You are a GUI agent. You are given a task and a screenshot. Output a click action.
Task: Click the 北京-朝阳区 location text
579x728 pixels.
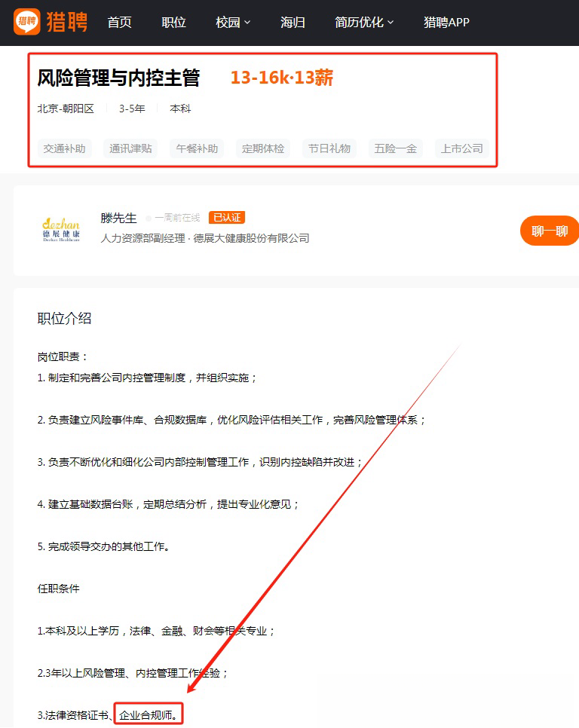click(66, 109)
